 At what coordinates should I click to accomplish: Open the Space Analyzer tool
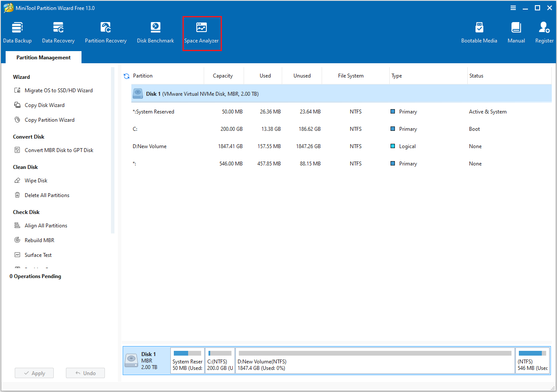(202, 33)
